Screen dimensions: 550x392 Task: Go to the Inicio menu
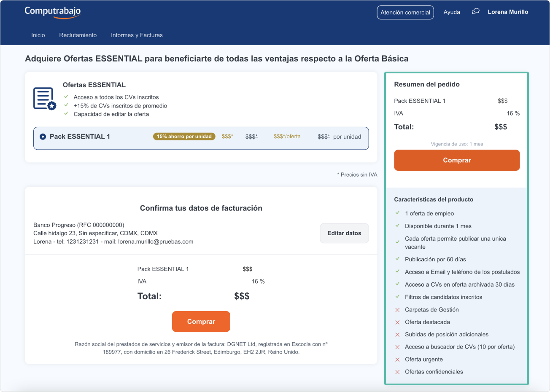tap(38, 35)
